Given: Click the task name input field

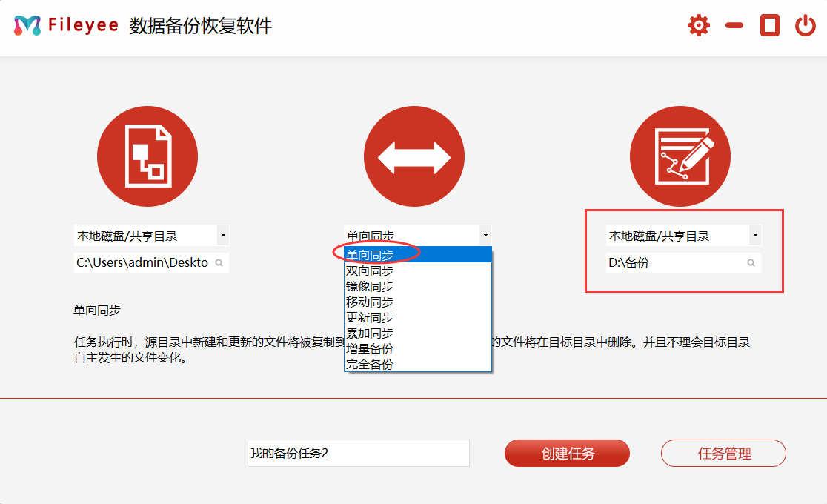Looking at the screenshot, I should [358, 454].
